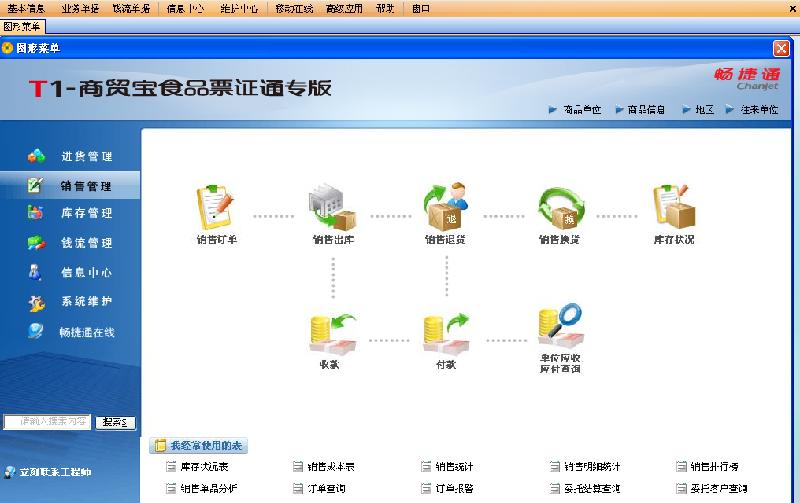800x503 pixels.
Task: Open the 高级应用 menu
Action: (344, 9)
